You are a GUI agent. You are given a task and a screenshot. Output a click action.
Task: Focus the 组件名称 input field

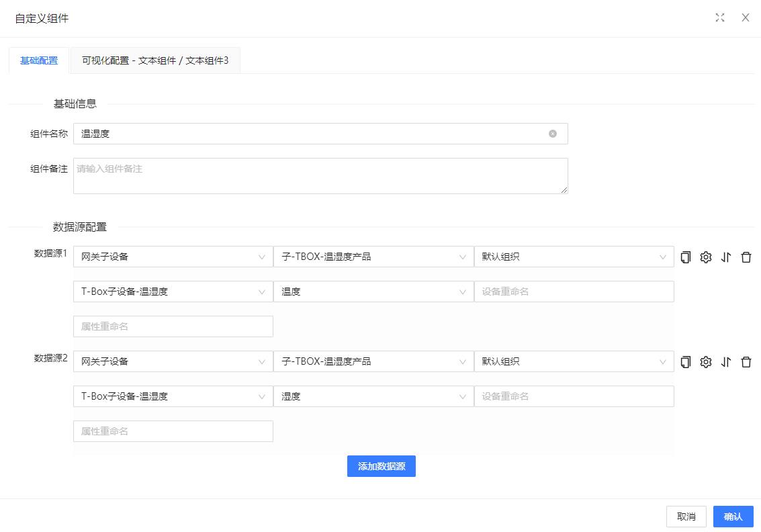(x=320, y=134)
